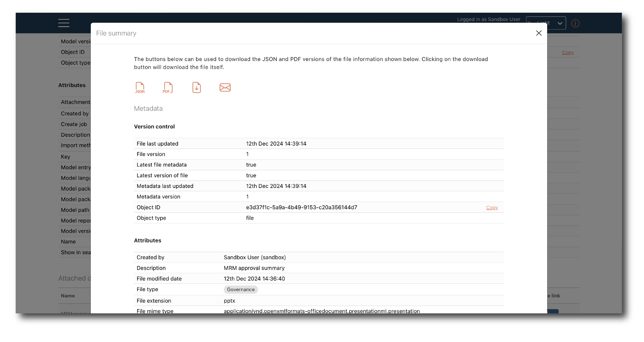Click the Version control heading
644x342 pixels.
pos(154,126)
